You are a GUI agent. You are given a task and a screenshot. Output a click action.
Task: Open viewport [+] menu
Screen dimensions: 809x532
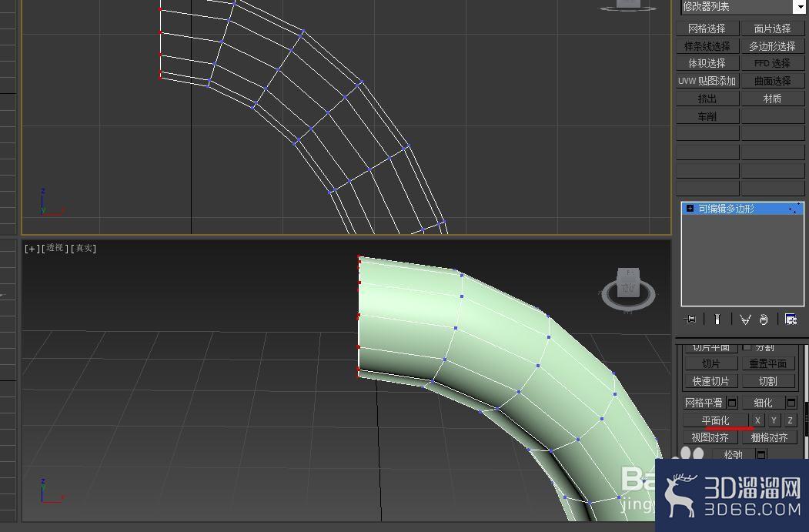pyautogui.click(x=32, y=248)
